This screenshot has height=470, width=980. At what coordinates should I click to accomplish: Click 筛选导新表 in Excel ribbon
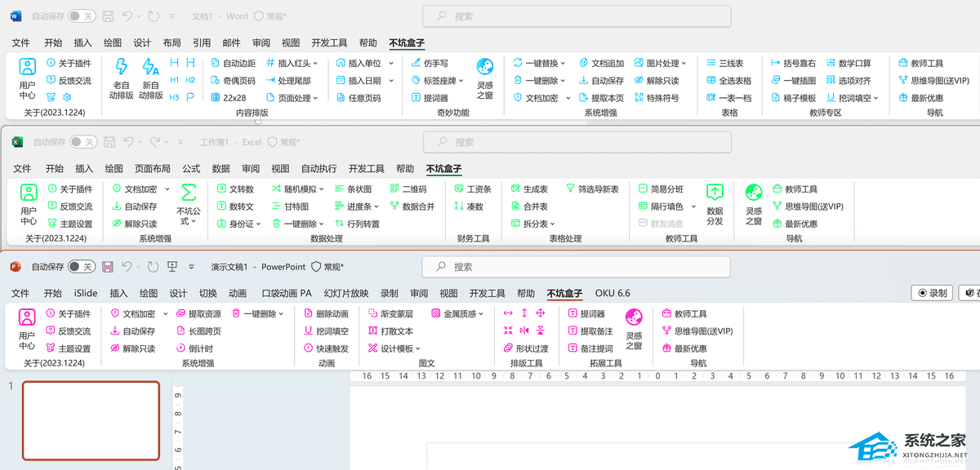click(x=592, y=188)
